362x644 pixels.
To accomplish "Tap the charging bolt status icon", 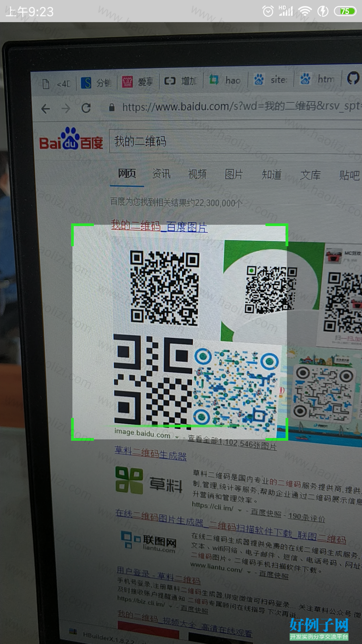I will click(x=323, y=11).
